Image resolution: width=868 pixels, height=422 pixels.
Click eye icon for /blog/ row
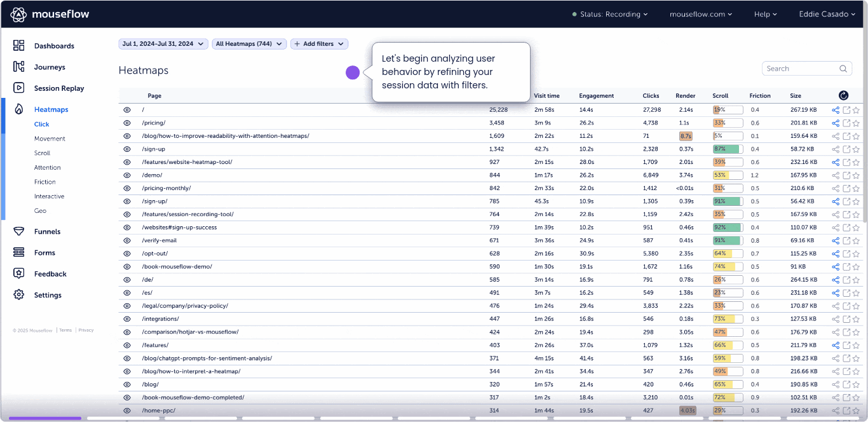[x=127, y=385]
